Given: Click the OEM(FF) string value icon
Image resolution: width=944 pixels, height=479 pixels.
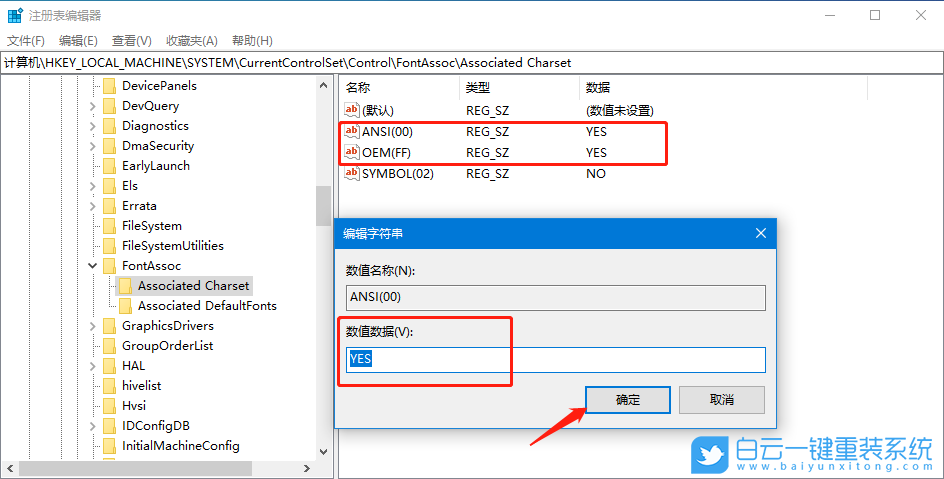Looking at the screenshot, I should pyautogui.click(x=352, y=152).
